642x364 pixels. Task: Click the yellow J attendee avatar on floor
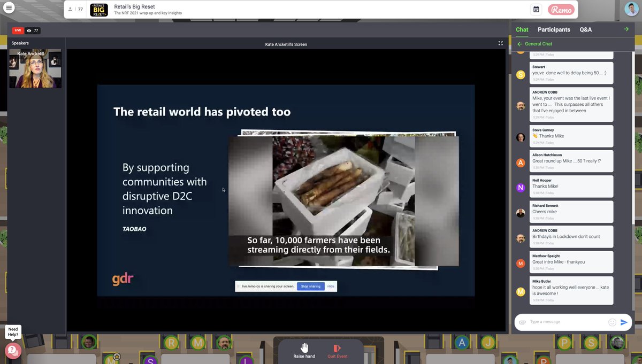488,343
